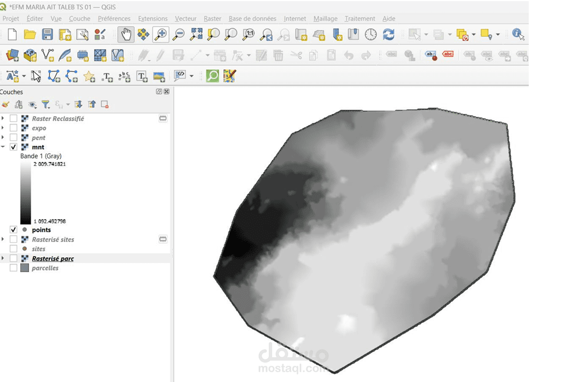Screen dimensions: 588x382
Task: Click the parcelles gray fill swatch
Action: tap(25, 268)
